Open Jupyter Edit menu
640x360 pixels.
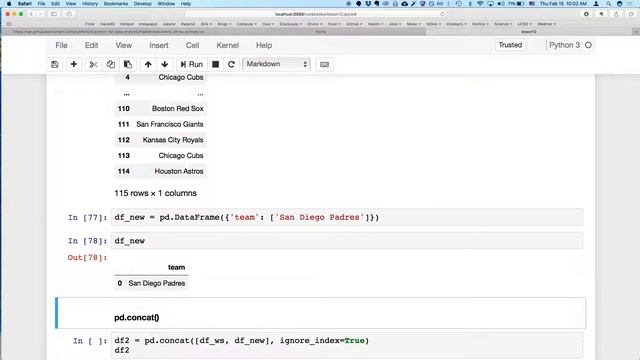pos(91,45)
